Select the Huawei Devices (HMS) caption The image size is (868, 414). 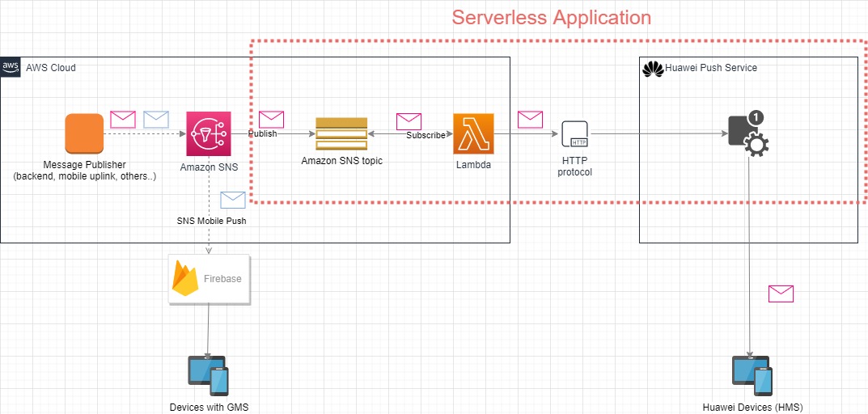[752, 408]
